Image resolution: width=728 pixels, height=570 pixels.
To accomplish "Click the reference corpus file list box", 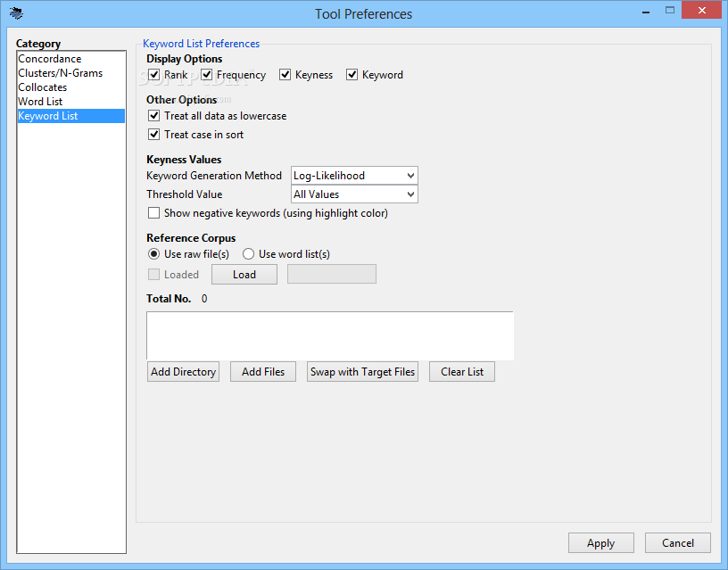I will 330,335.
